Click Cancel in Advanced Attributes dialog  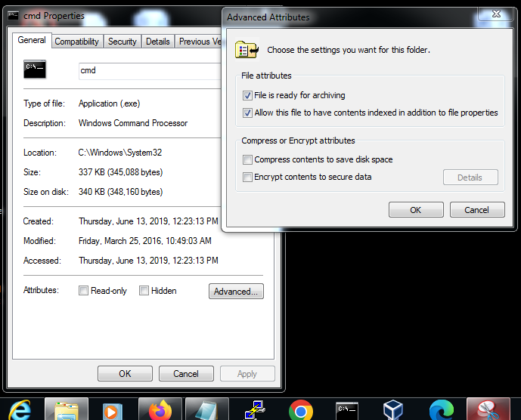477,210
